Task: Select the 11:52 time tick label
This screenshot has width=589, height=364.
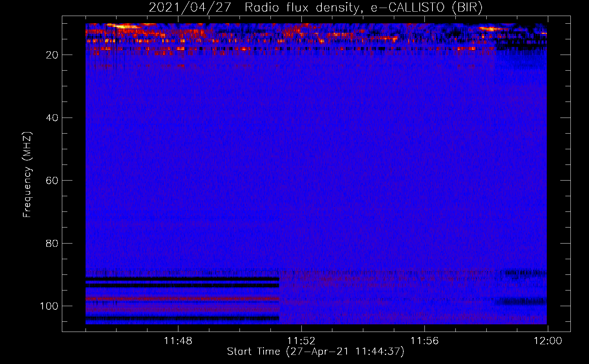Action: (x=301, y=341)
